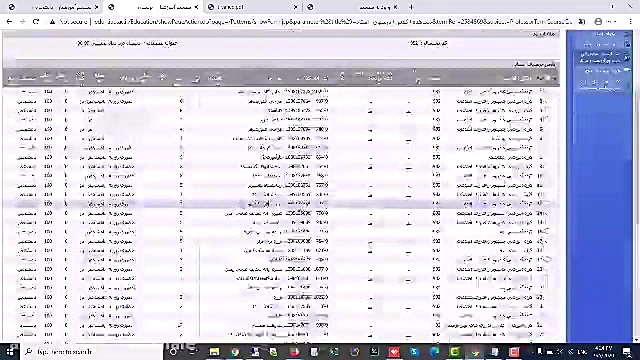The height and width of the screenshot is (360, 640).
Task: Switch to the first browser tab
Action: [53, 7]
